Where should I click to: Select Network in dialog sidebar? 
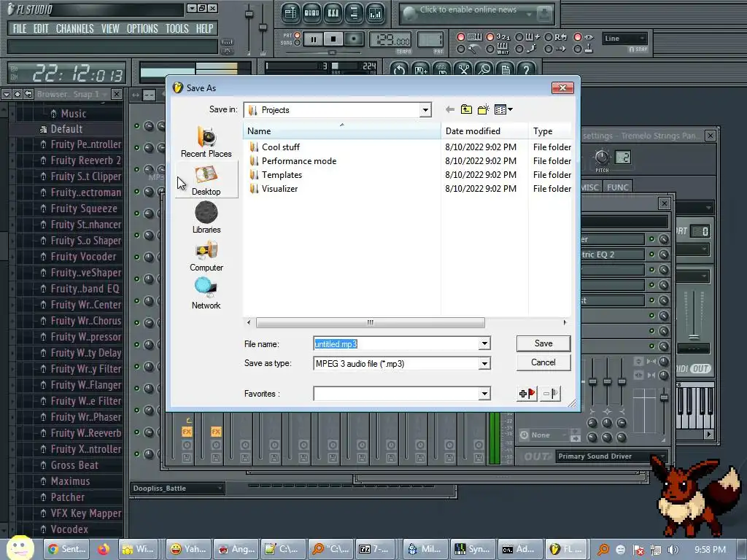click(x=206, y=294)
